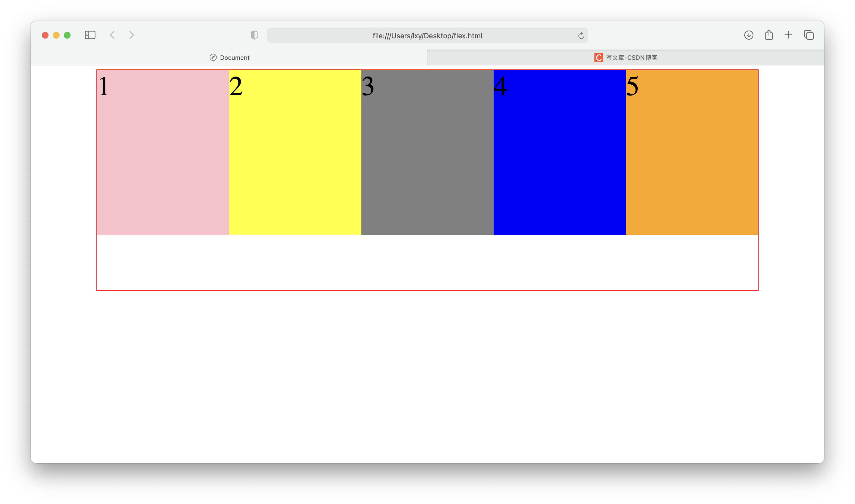Go forward with the forward arrow
Viewport: 855px width, 504px height.
[x=131, y=35]
